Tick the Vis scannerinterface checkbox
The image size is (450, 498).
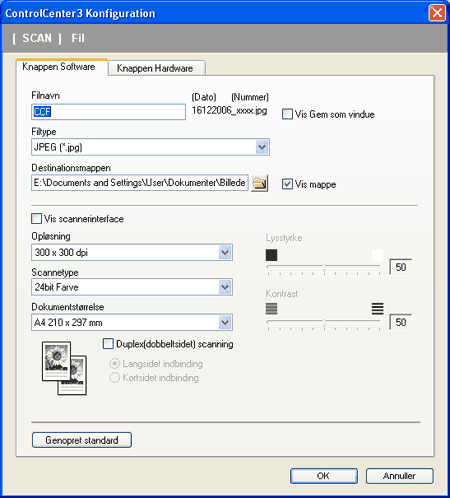(x=36, y=219)
